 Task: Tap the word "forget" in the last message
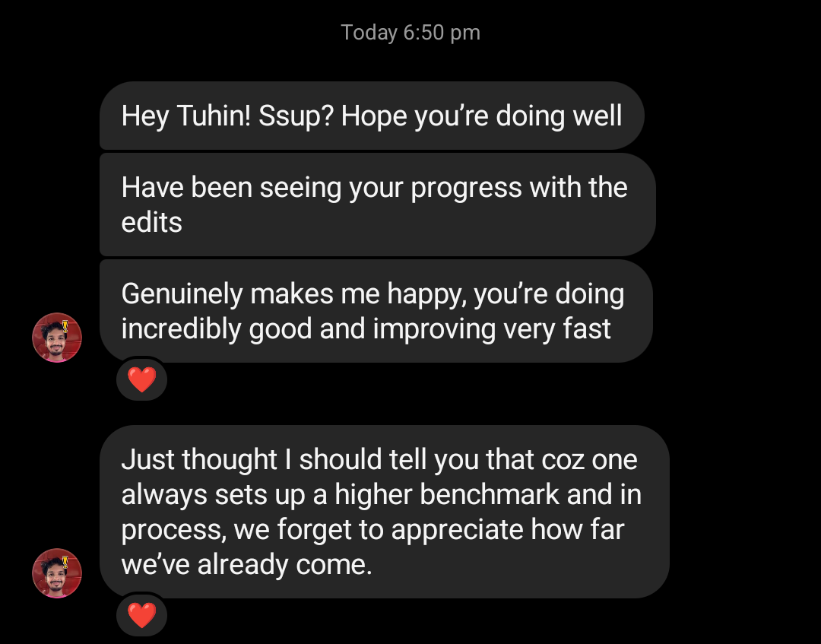(x=315, y=530)
